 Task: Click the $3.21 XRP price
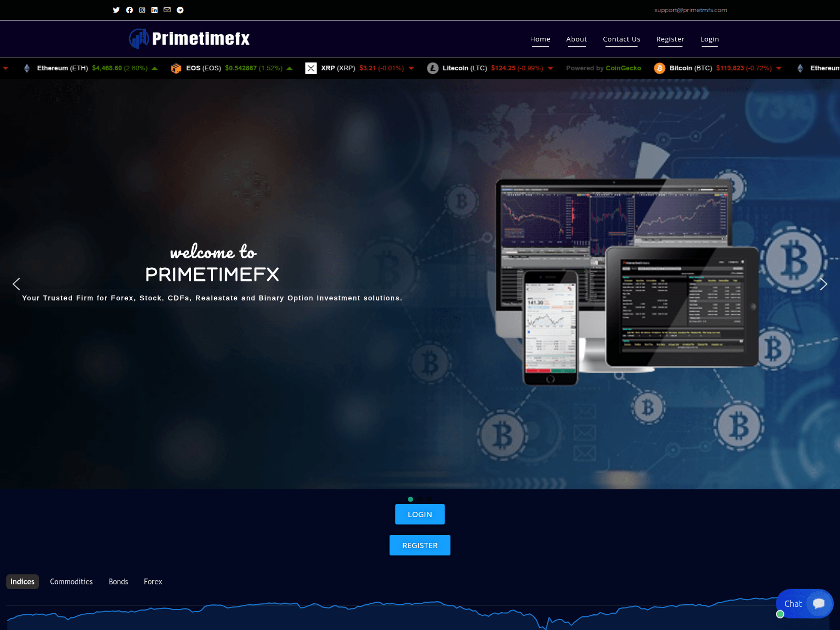pyautogui.click(x=367, y=68)
